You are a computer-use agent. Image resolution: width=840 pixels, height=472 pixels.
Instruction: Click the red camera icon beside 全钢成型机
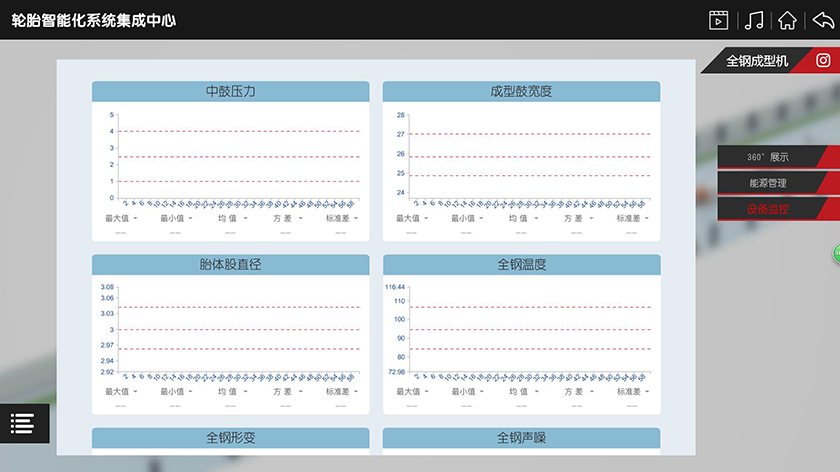pyautogui.click(x=822, y=60)
